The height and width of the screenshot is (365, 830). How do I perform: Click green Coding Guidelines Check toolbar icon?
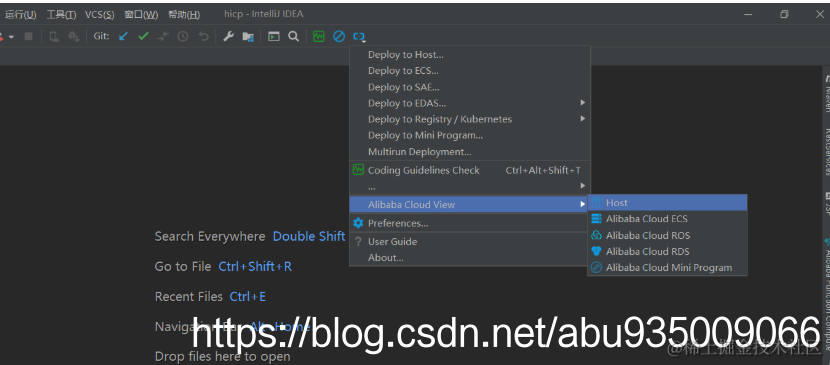pyautogui.click(x=318, y=36)
